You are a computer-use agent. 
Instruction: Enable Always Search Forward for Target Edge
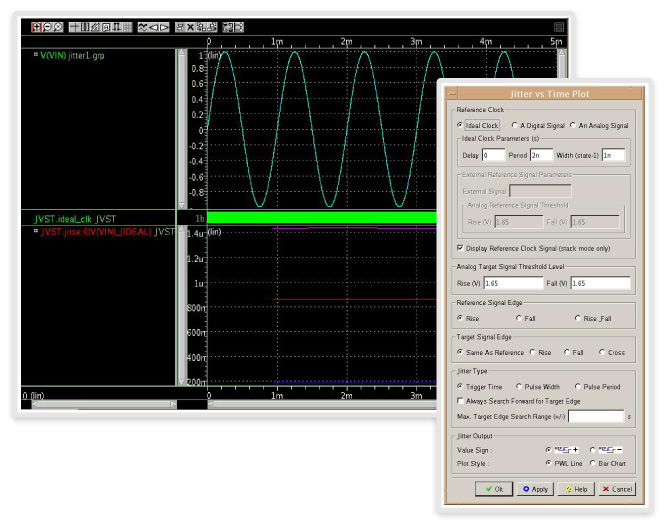460,400
